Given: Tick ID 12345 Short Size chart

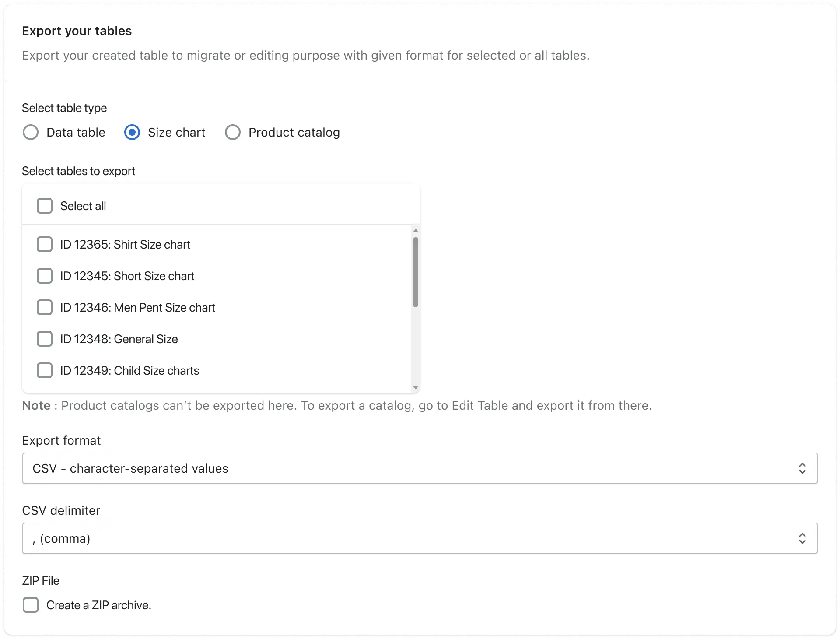Looking at the screenshot, I should (45, 276).
